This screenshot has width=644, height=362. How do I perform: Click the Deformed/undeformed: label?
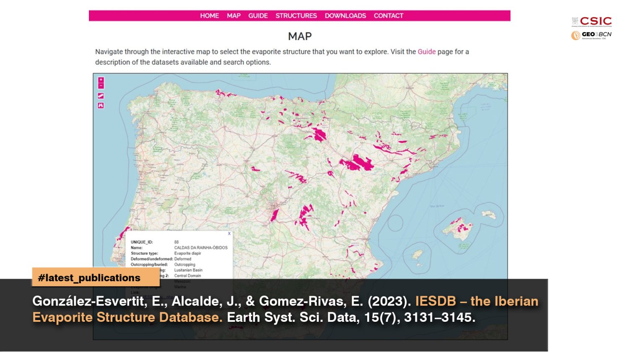152,259
